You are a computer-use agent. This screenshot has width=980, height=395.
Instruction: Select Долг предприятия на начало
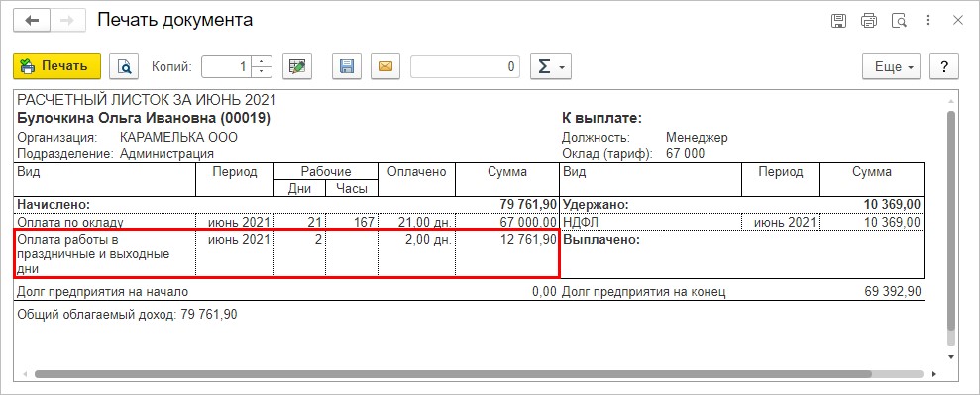(x=103, y=291)
